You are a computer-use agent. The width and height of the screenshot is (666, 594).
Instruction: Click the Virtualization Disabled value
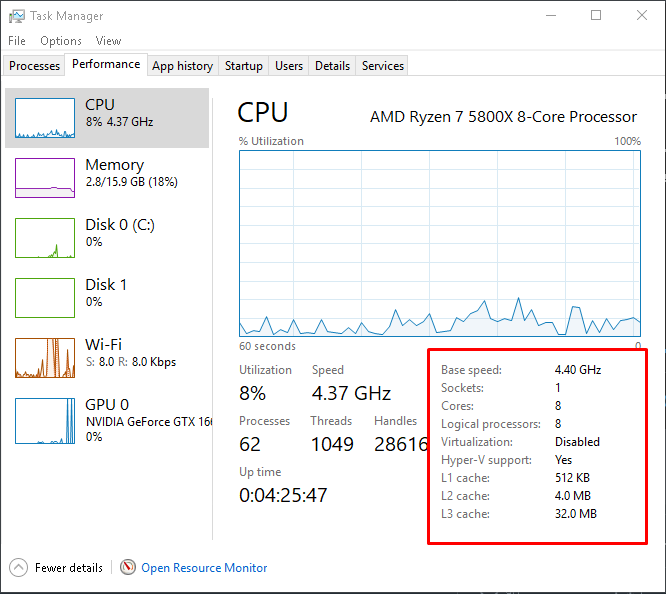point(577,442)
